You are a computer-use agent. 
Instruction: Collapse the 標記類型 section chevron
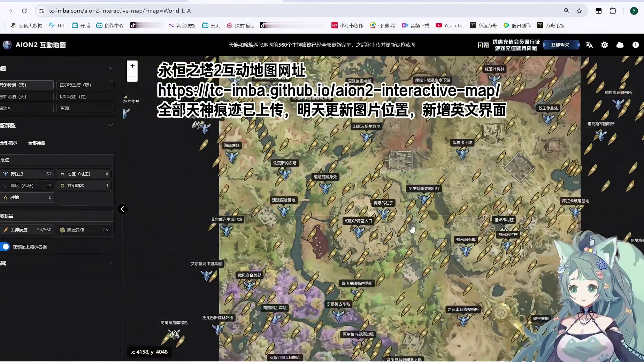click(x=111, y=125)
